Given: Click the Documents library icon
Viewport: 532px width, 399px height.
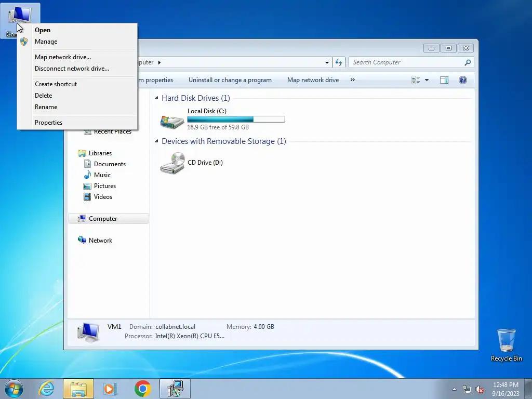Looking at the screenshot, I should pos(87,164).
